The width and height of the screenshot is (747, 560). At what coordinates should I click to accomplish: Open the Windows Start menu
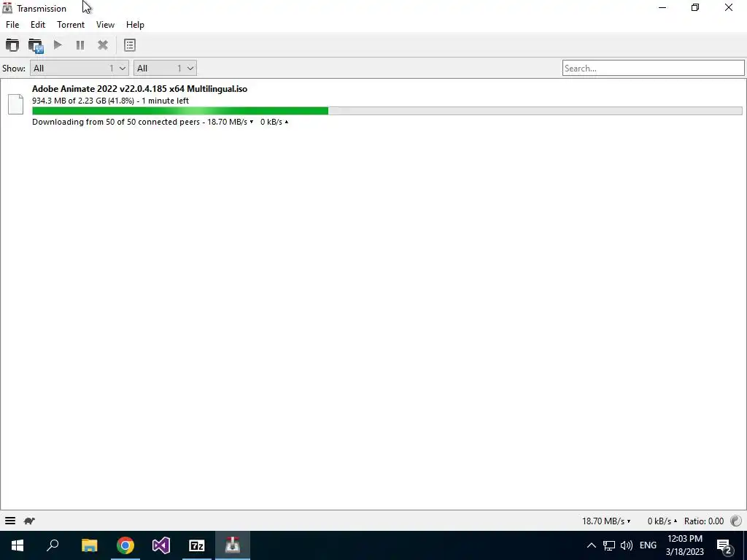[18, 545]
